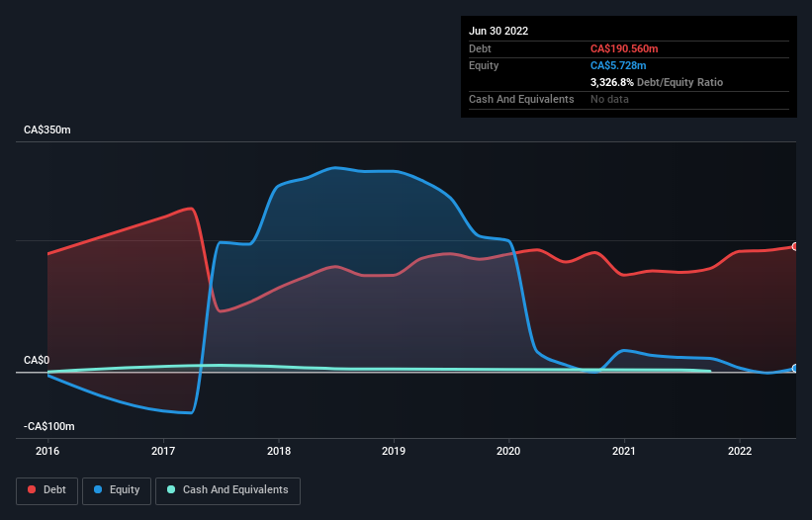This screenshot has height=520, width=812.
Task: Click the CA$5.728m equity value
Action: (x=618, y=65)
